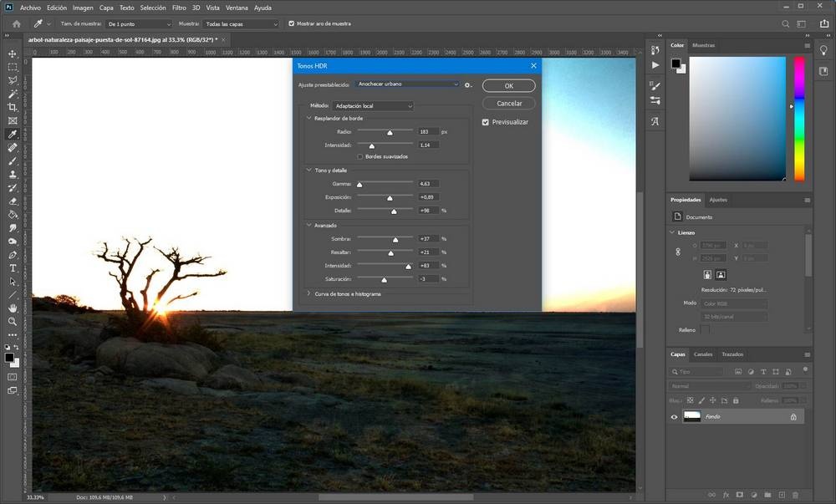836x504 pixels.
Task: Click the OK button
Action: (x=509, y=86)
